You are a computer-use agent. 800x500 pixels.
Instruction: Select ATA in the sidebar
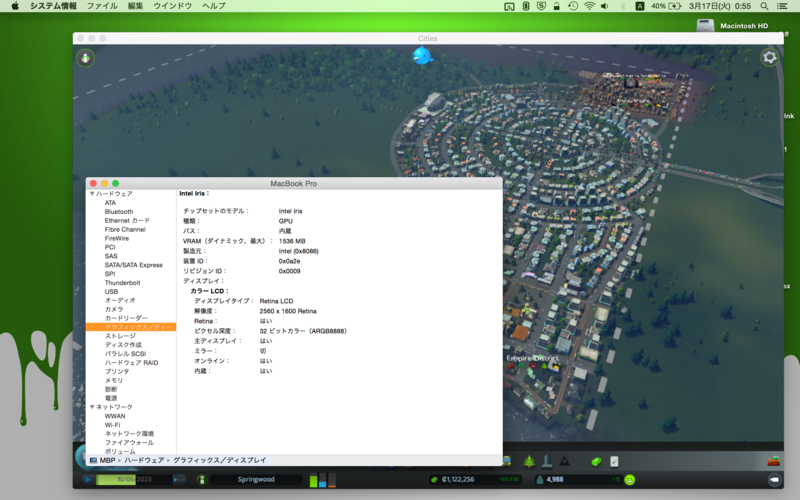tap(110, 203)
